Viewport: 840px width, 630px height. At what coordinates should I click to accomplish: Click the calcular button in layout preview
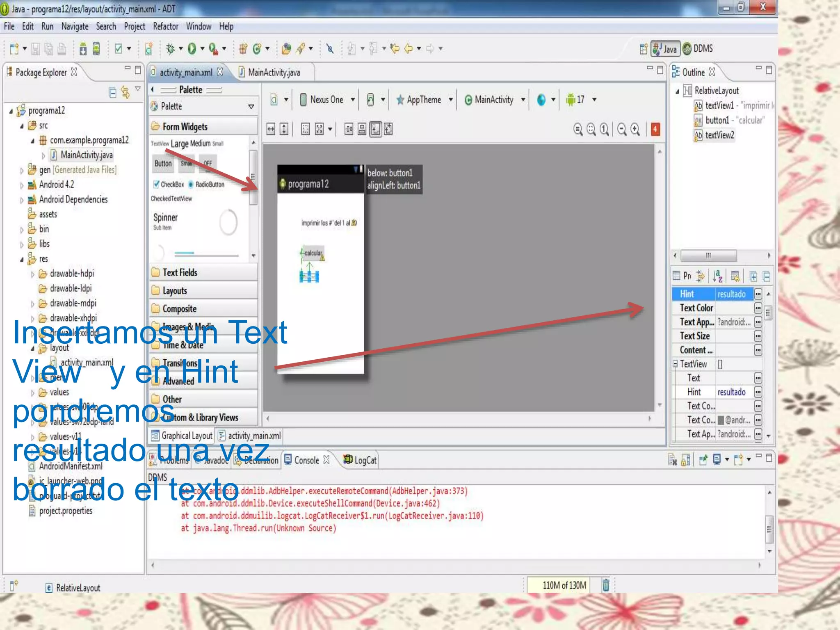coord(313,253)
